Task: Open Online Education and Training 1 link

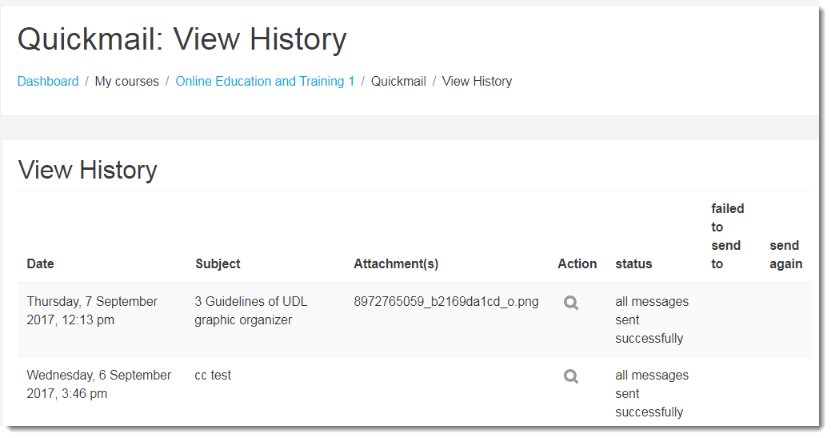Action: tap(265, 82)
